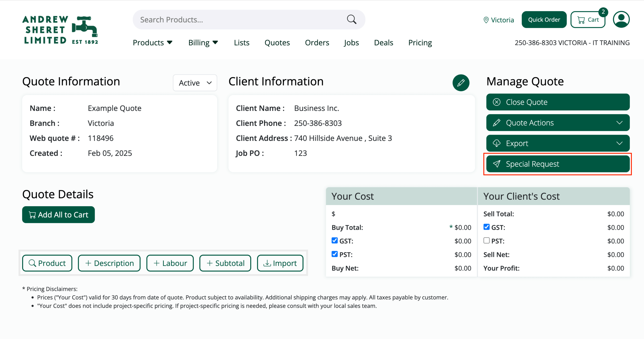Click the Special Request paper plane icon
Viewport: 644px width, 339px height.
[x=496, y=164]
